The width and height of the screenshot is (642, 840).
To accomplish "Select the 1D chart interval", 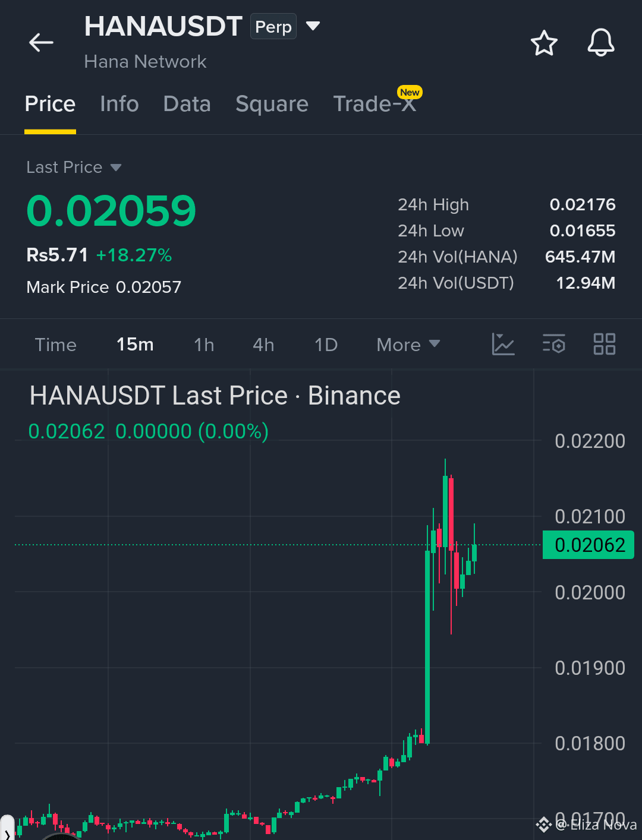I will pyautogui.click(x=326, y=345).
